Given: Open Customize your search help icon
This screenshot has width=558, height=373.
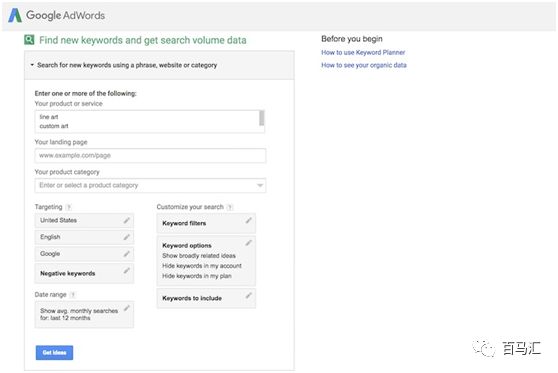Looking at the screenshot, I should click(230, 207).
